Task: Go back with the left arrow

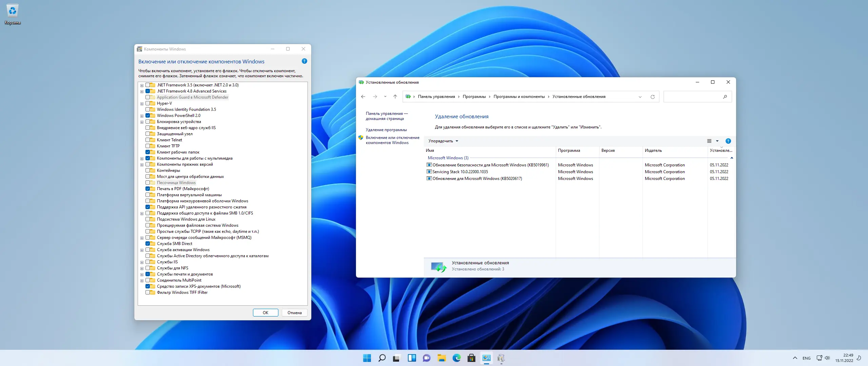Action: (x=363, y=97)
